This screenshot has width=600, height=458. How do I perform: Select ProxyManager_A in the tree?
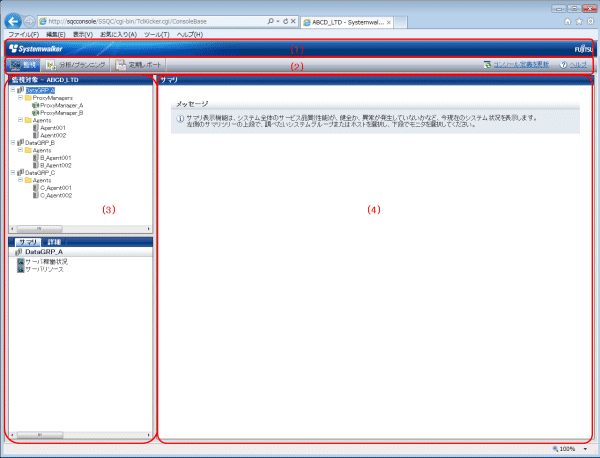[x=62, y=105]
